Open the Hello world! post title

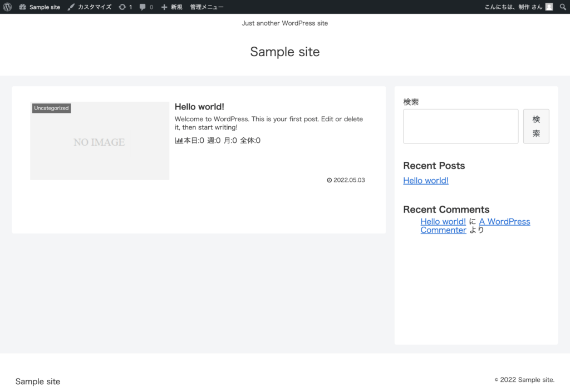pyautogui.click(x=199, y=107)
